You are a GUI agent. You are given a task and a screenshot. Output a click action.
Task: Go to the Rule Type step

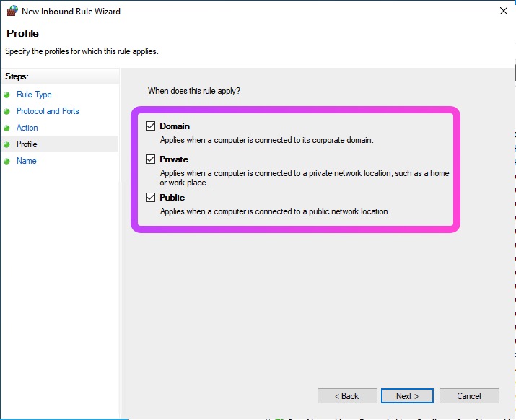click(x=34, y=95)
